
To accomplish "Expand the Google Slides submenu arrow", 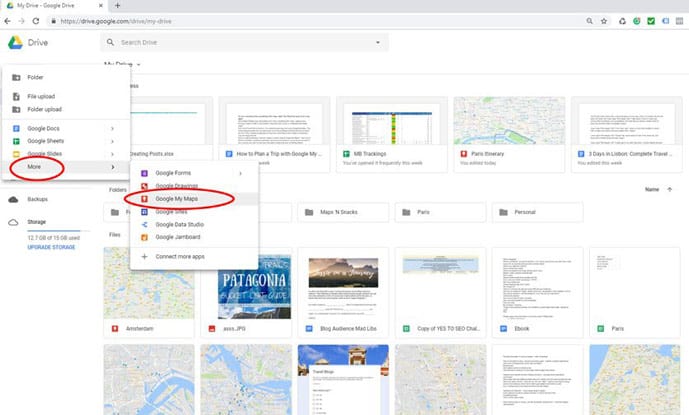I will pos(112,154).
